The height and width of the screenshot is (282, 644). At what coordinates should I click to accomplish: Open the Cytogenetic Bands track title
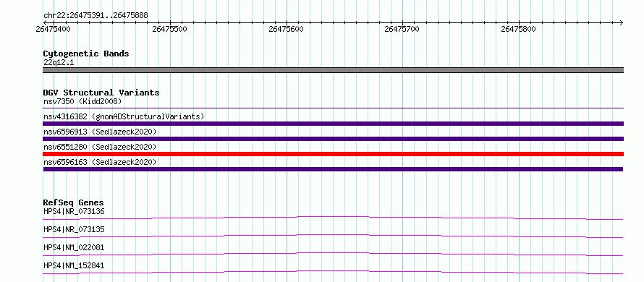click(86, 54)
